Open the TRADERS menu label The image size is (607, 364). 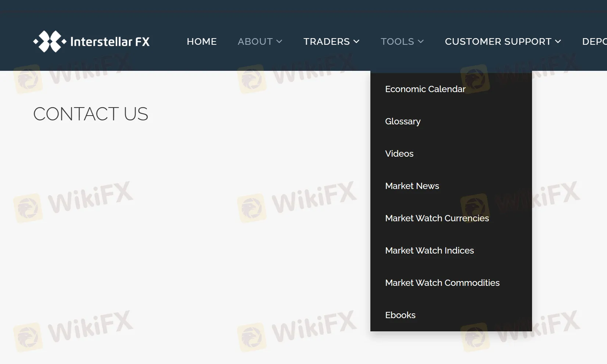pos(326,41)
